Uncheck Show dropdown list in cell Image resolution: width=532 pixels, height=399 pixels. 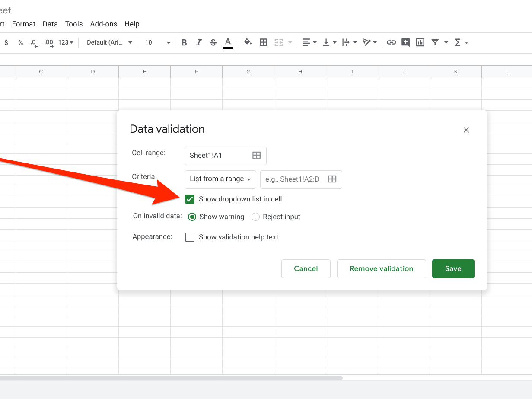[190, 199]
